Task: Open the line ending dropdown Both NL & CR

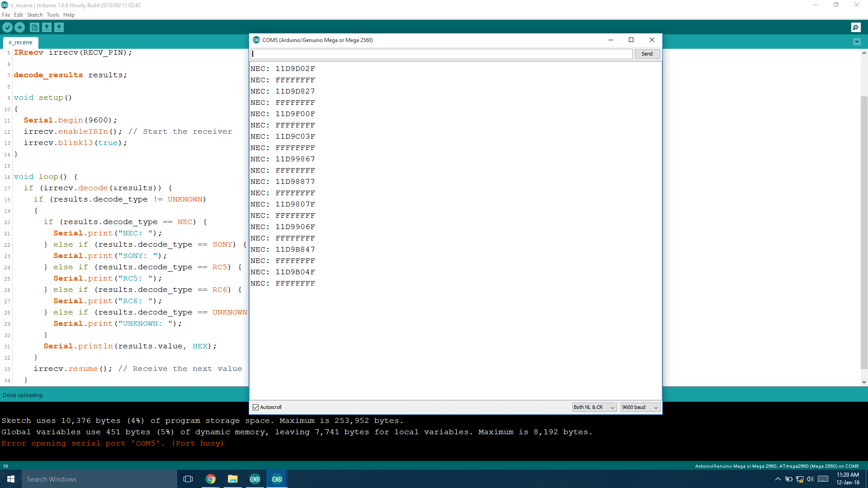Action: coord(594,407)
